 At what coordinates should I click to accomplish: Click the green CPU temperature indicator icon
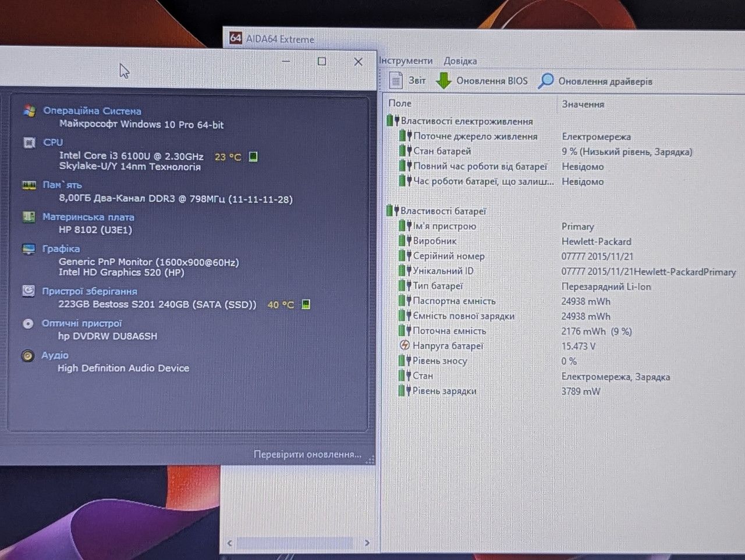(253, 156)
